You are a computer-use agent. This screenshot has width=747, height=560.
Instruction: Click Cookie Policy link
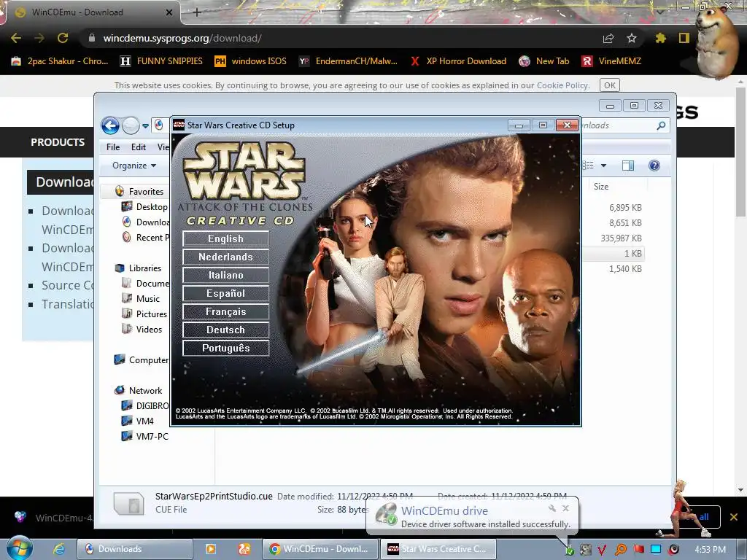pyautogui.click(x=562, y=85)
